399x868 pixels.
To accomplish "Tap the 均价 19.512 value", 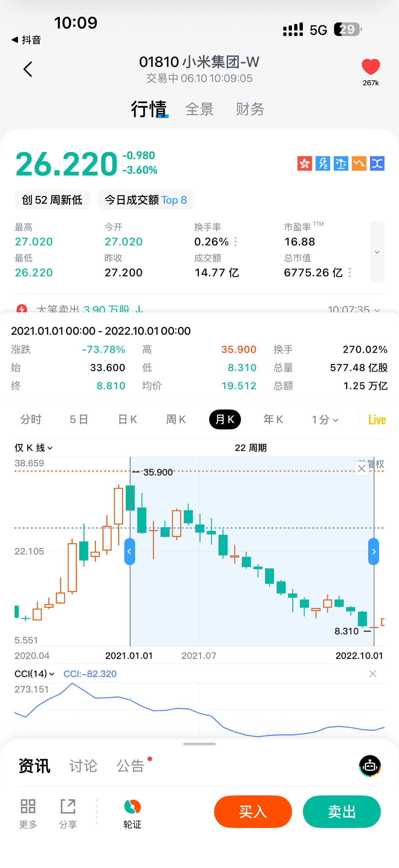I will pyautogui.click(x=239, y=386).
